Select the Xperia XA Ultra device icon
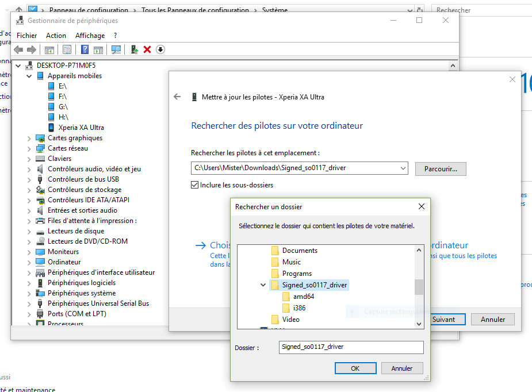The height and width of the screenshot is (392, 532). click(51, 128)
